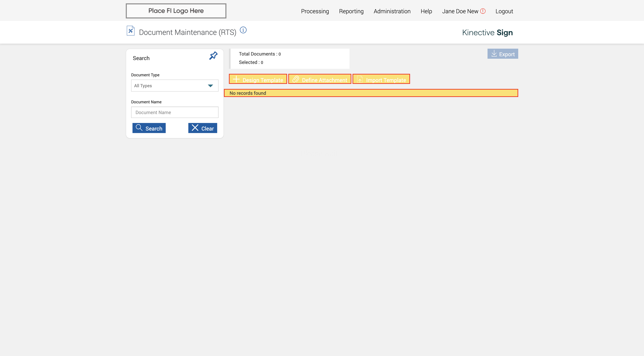Open the Document Type dropdown

click(x=170, y=86)
